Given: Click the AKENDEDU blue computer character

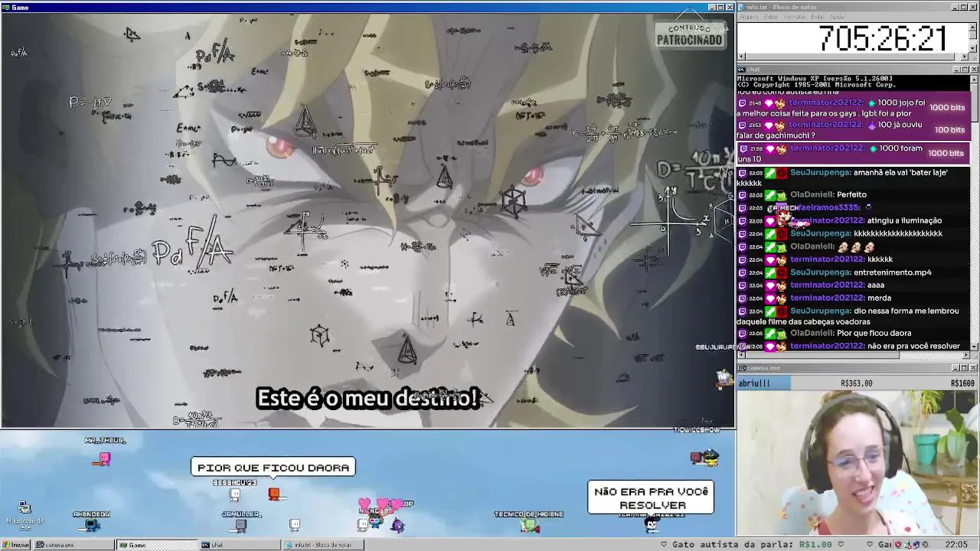Looking at the screenshot, I should pyautogui.click(x=92, y=524).
